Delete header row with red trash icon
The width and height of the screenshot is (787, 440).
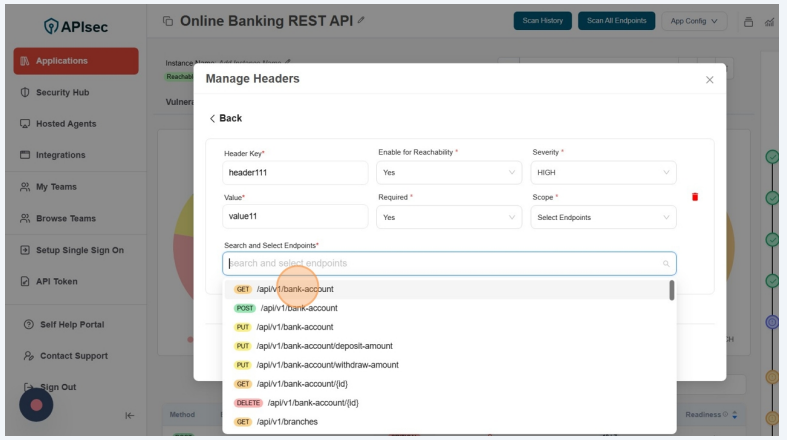(x=695, y=197)
